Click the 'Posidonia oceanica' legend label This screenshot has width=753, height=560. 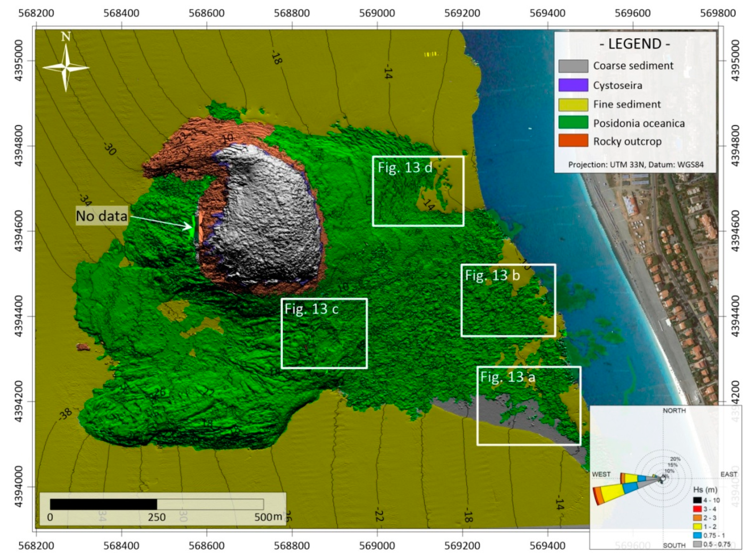coord(639,123)
